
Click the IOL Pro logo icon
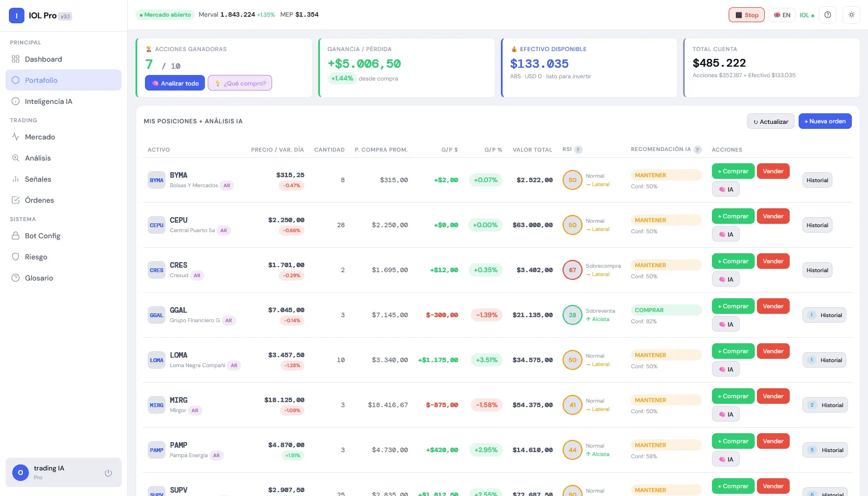pos(17,16)
